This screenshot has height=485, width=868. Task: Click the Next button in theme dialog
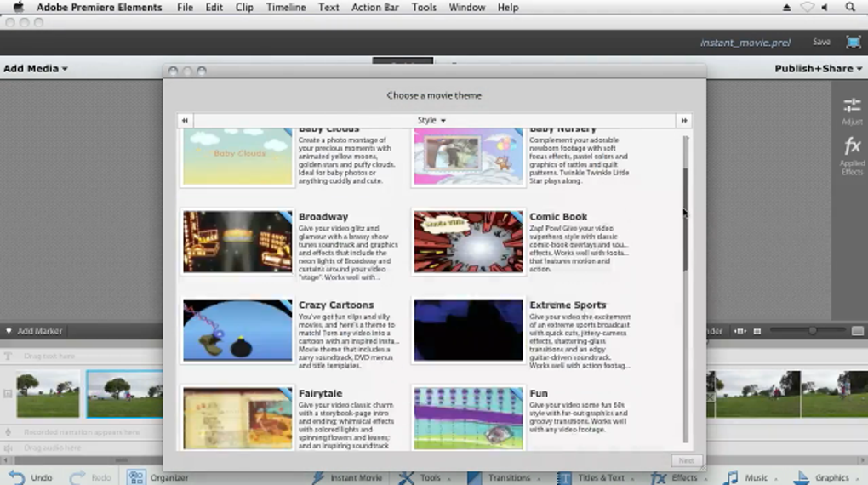tap(687, 460)
